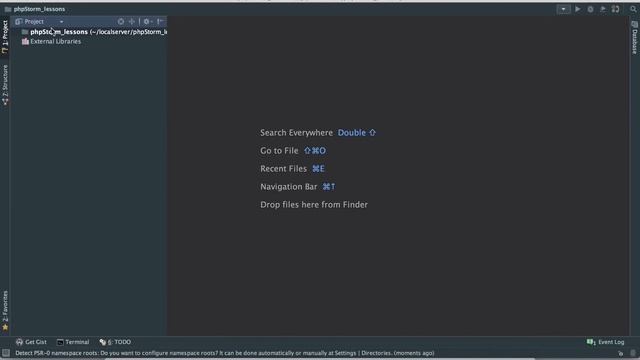The width and height of the screenshot is (640, 360).
Task: Click the star icon under Favorites
Action: 5,327
